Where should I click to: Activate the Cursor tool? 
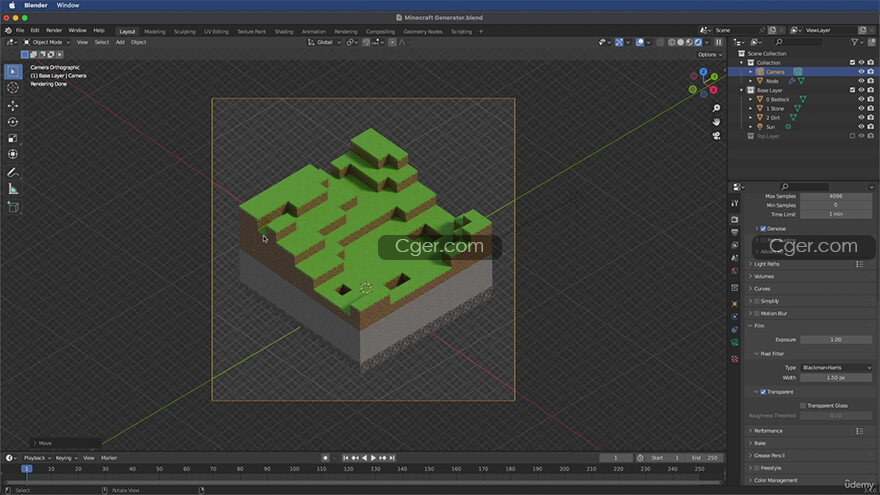13,88
